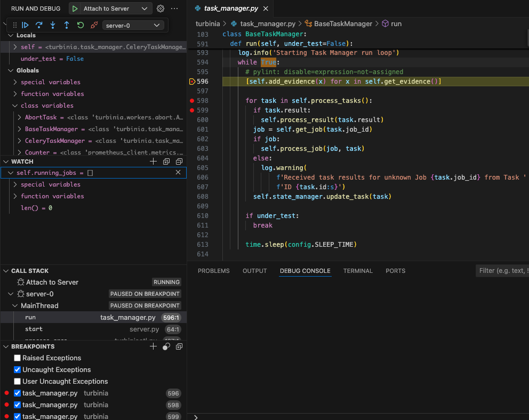Disconnect the debugger
This screenshot has width=529, height=420.
coord(94,25)
